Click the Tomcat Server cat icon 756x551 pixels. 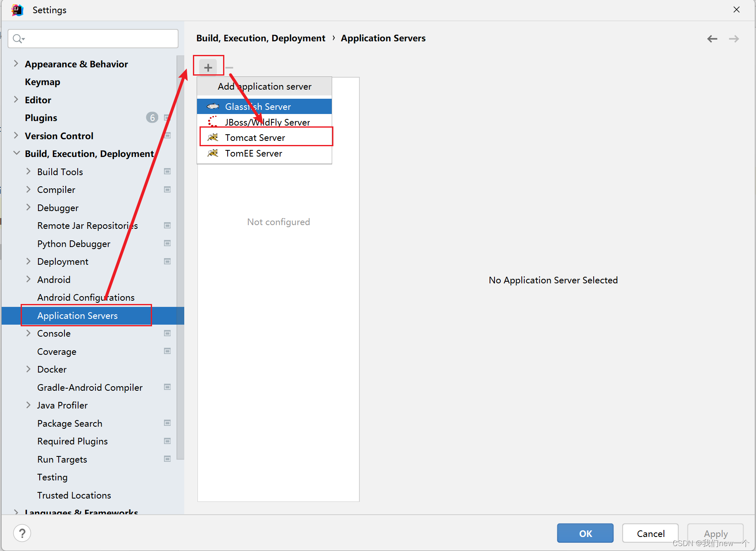213,137
